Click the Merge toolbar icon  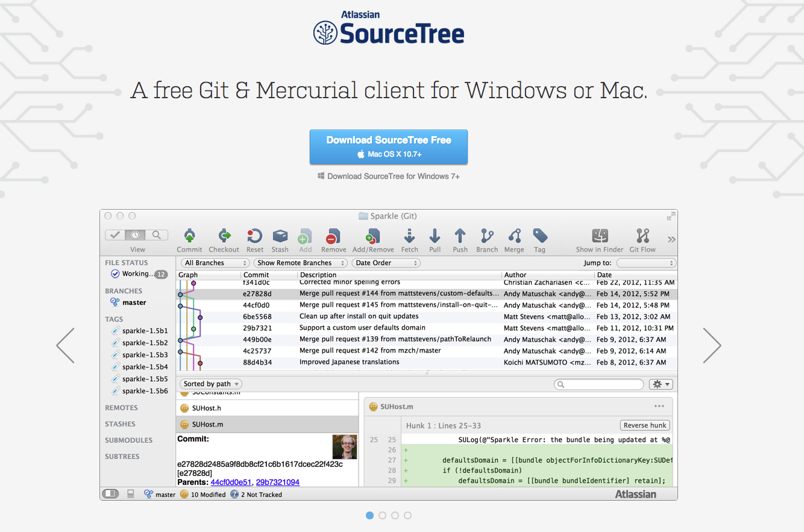[x=514, y=236]
